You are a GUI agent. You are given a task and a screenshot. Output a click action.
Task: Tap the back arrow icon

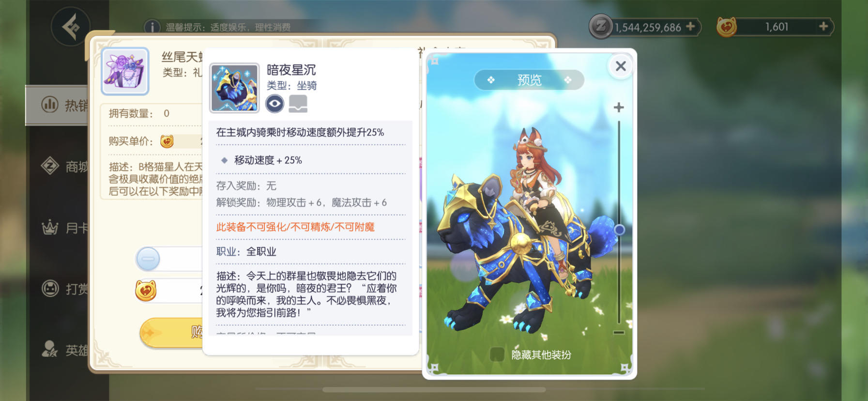point(71,26)
